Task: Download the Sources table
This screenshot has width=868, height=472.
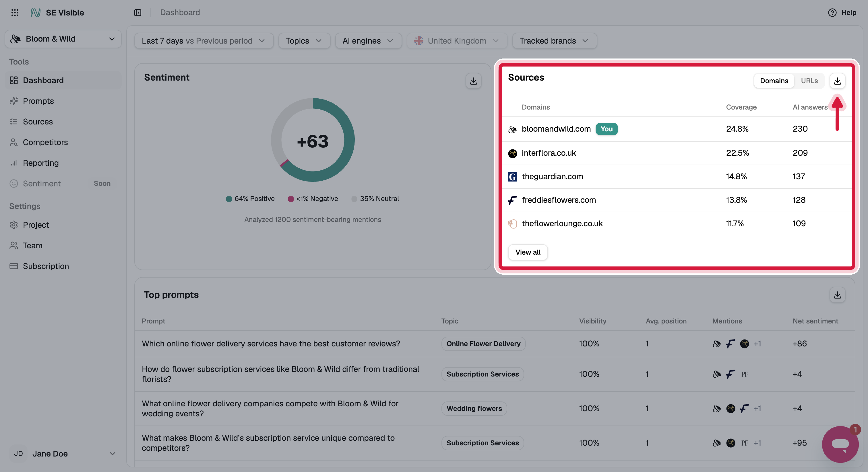Action: pyautogui.click(x=837, y=81)
